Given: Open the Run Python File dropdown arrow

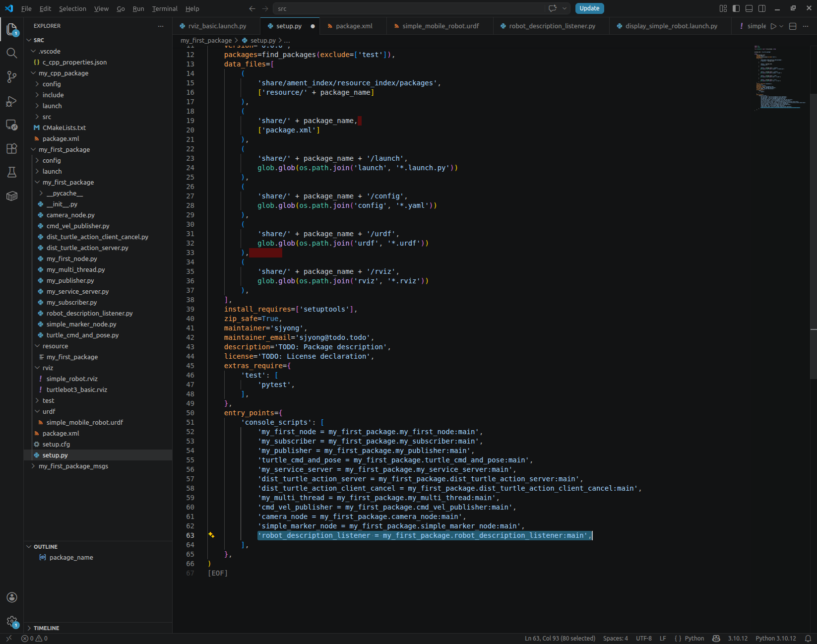Looking at the screenshot, I should (x=781, y=26).
